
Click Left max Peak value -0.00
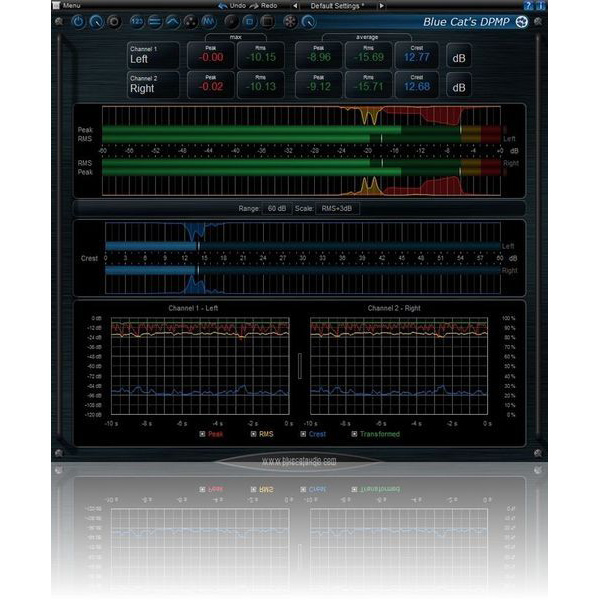point(211,55)
